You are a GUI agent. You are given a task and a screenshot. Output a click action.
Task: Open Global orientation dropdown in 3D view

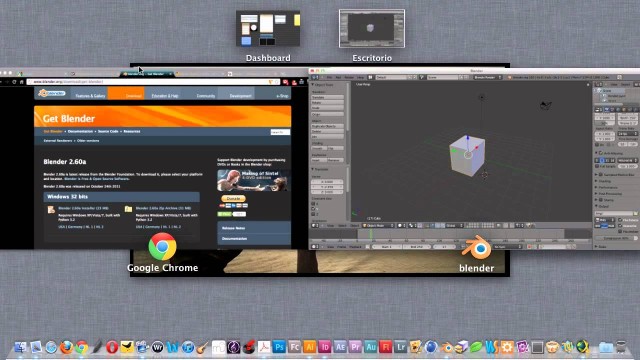[x=454, y=225]
